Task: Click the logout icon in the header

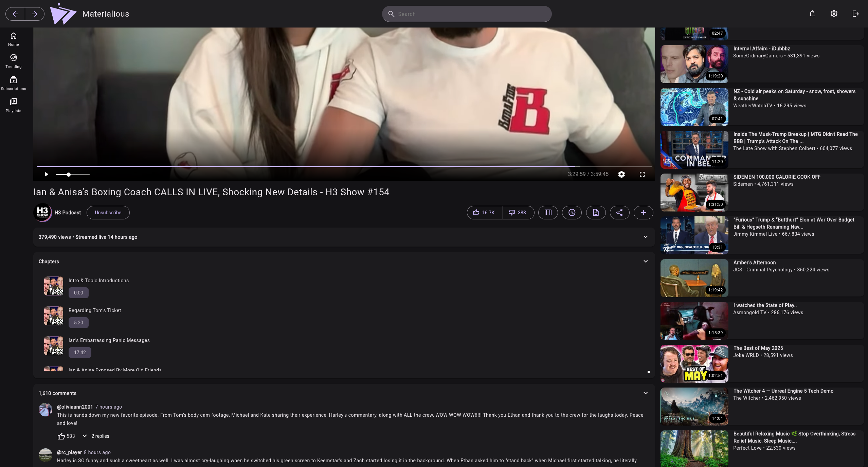Action: click(855, 14)
